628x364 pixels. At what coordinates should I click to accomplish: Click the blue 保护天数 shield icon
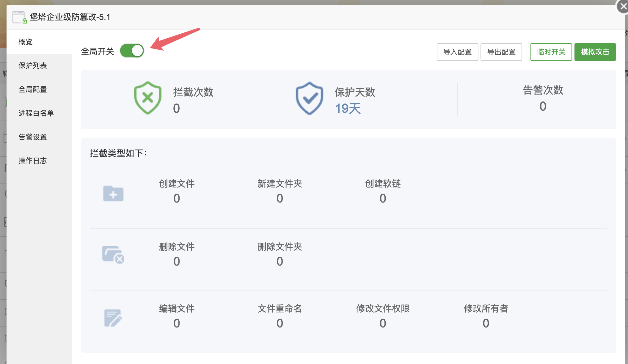pos(310,98)
